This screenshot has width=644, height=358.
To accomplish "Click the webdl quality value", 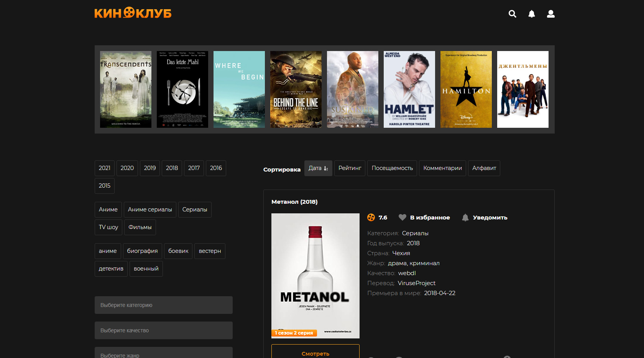I will coord(407,273).
